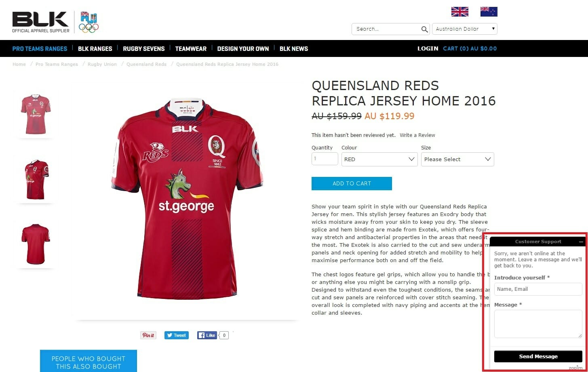588x372 pixels.
Task: Click the Quantity input field
Action: 325,159
